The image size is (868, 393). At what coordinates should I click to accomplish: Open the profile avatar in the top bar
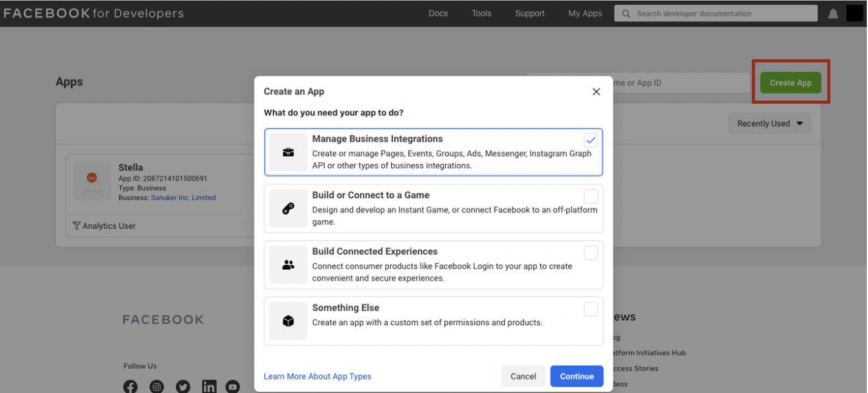855,13
